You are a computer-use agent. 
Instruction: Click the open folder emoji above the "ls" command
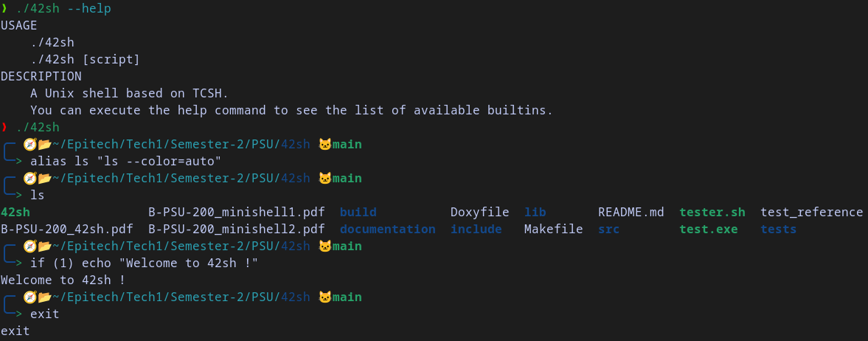(45, 179)
